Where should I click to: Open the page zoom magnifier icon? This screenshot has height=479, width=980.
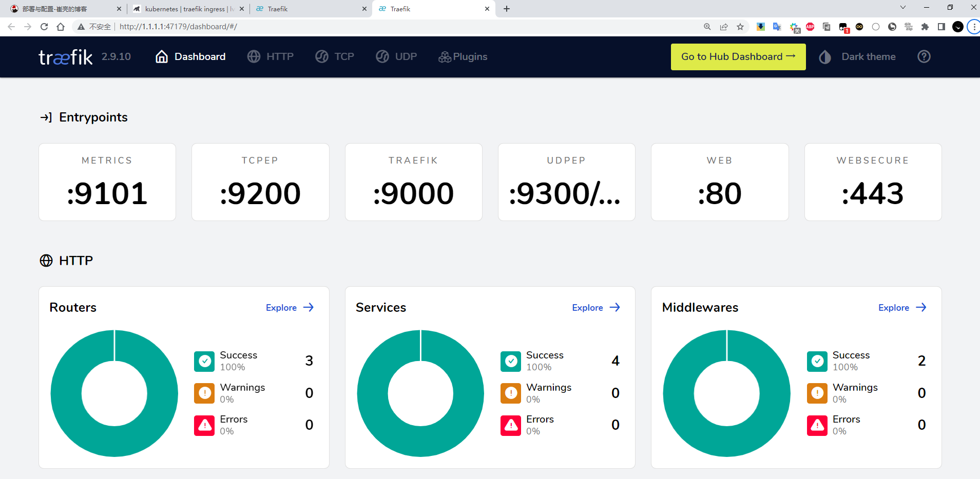coord(707,27)
